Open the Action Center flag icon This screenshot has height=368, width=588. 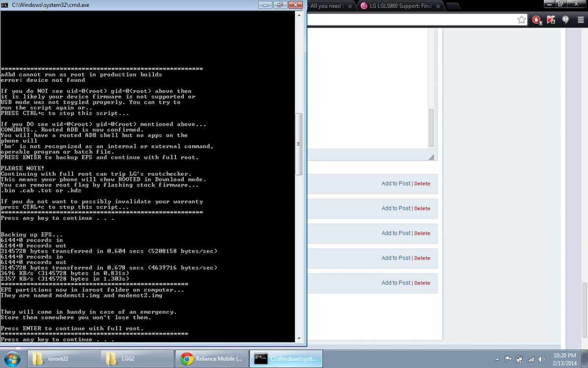coord(508,359)
